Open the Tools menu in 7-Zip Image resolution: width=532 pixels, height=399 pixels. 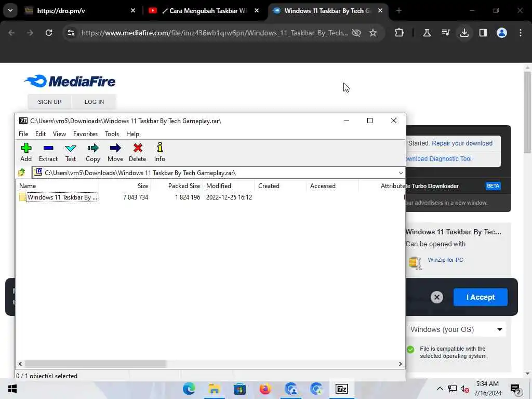coord(112,134)
